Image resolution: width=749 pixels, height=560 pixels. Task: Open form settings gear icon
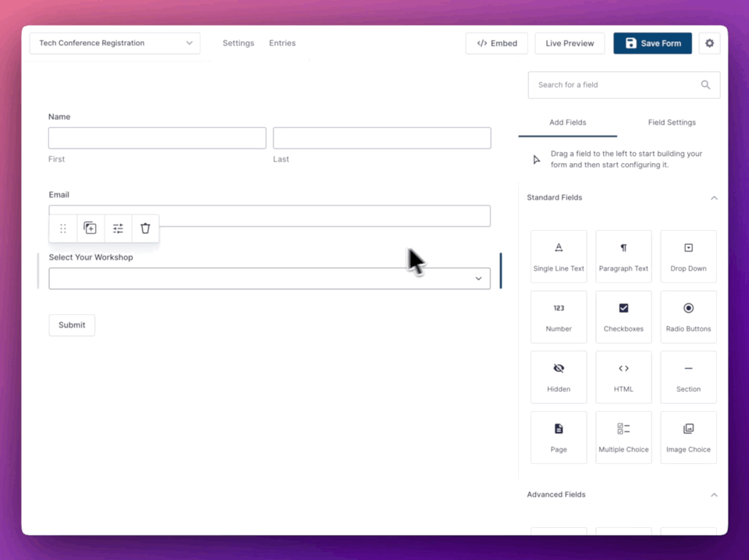[x=709, y=44]
